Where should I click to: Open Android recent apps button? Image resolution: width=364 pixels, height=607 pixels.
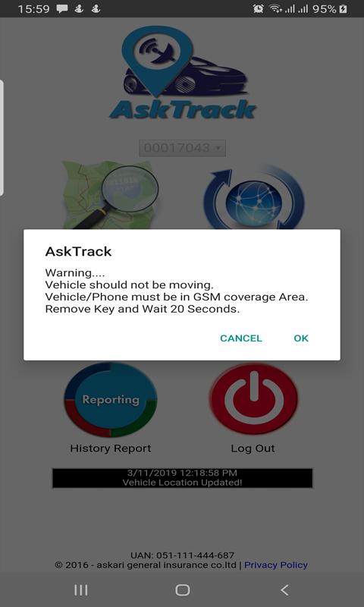pyautogui.click(x=81, y=590)
